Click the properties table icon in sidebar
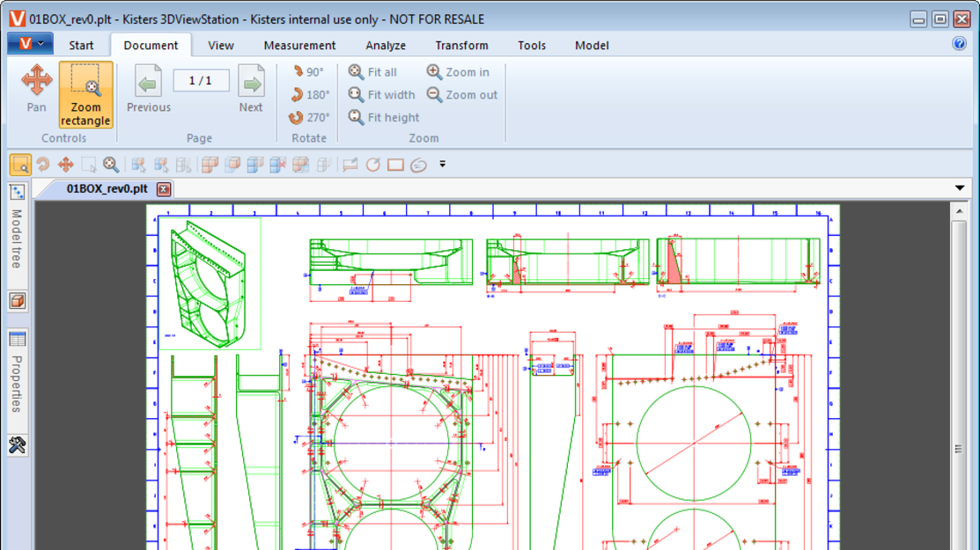This screenshot has height=550, width=980. 18,340
